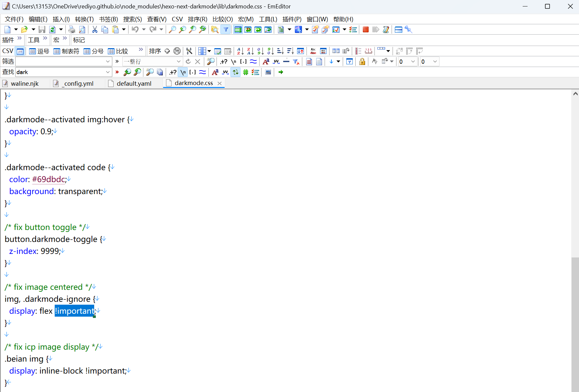Open the Undo history dropdown

click(144, 30)
